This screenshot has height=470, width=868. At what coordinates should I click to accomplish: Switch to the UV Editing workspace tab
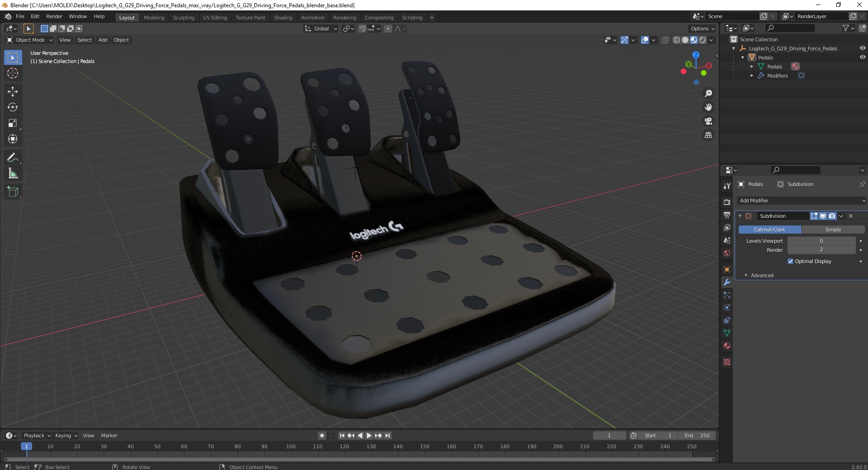pos(215,18)
